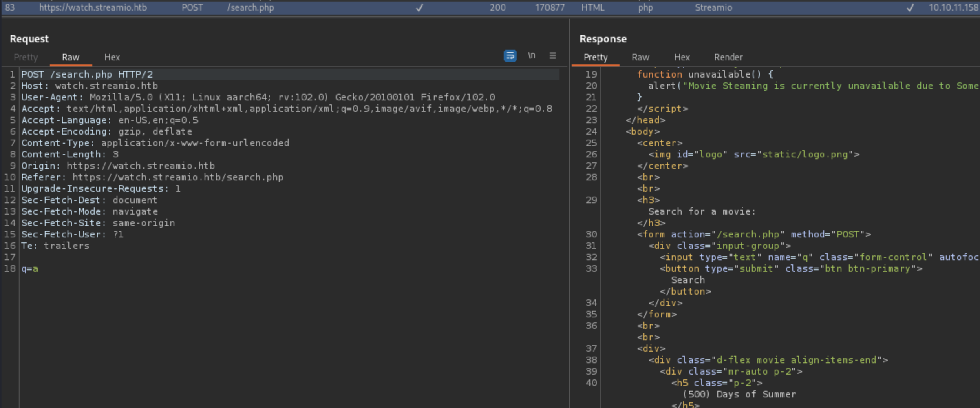The width and height of the screenshot is (980, 408).
Task: Switch Request view to Pretty tab
Action: coord(26,57)
